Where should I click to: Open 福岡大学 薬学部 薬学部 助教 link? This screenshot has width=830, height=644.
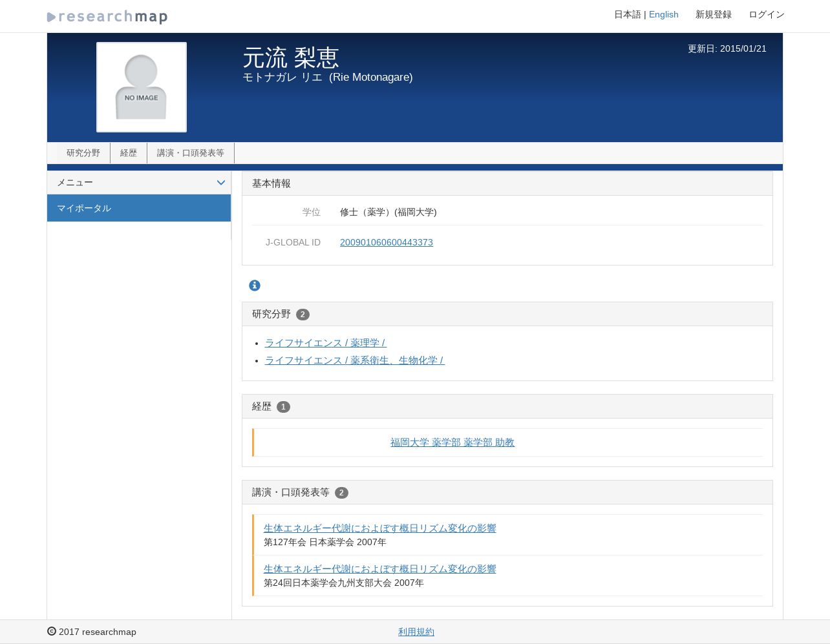click(x=452, y=442)
